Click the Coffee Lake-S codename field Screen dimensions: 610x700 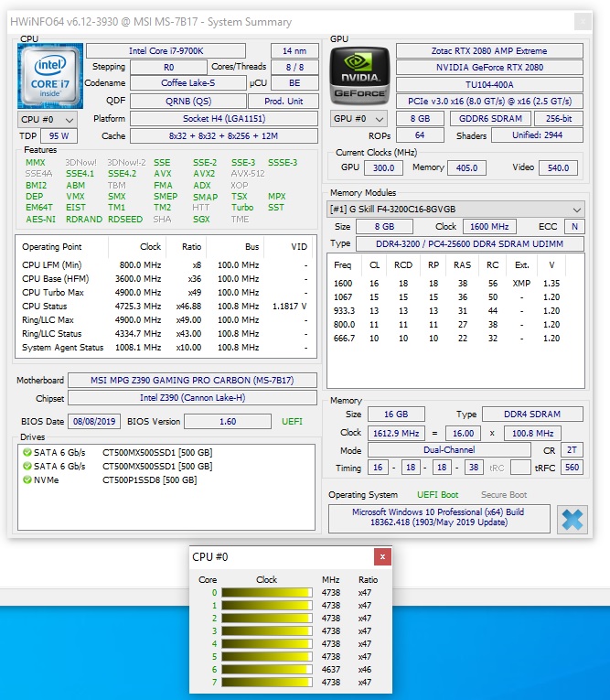pyautogui.click(x=187, y=83)
